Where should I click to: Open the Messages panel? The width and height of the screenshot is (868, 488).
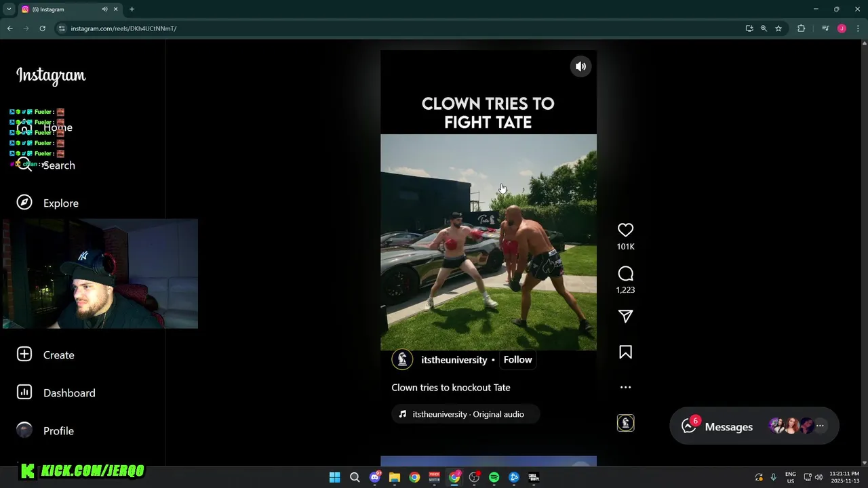click(x=754, y=426)
